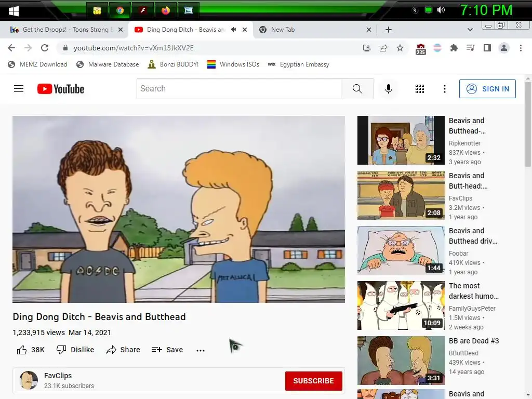Open the 2:08 FavClips video thumbnail
The image size is (532, 399).
click(401, 195)
